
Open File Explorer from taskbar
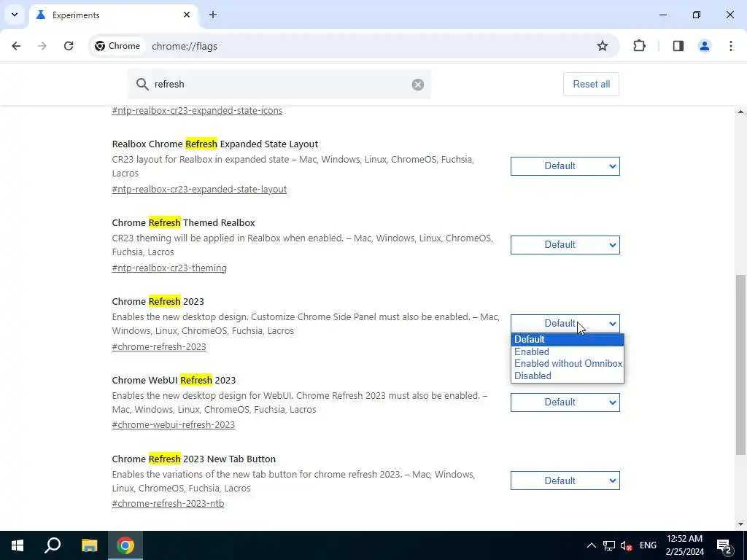(89, 545)
